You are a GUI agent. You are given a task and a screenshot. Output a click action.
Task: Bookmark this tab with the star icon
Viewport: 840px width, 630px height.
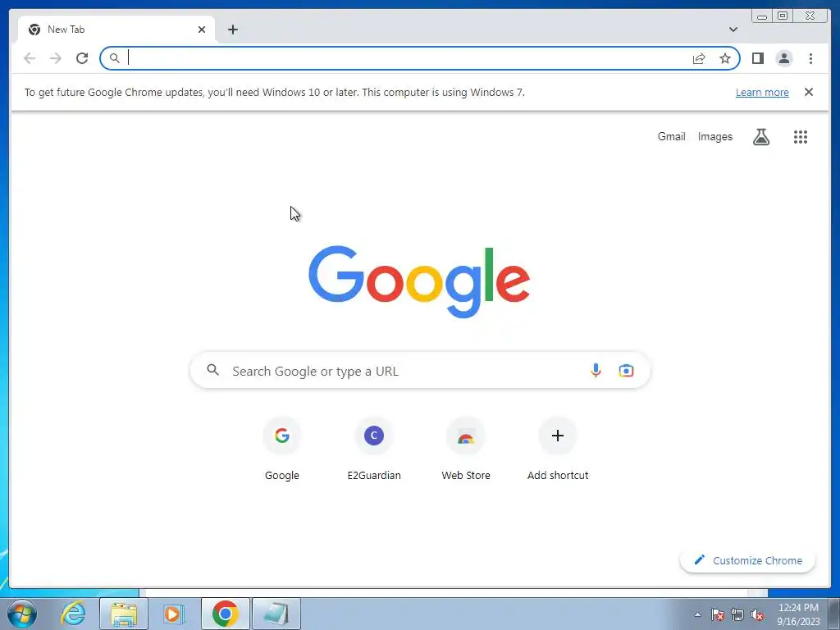(725, 58)
